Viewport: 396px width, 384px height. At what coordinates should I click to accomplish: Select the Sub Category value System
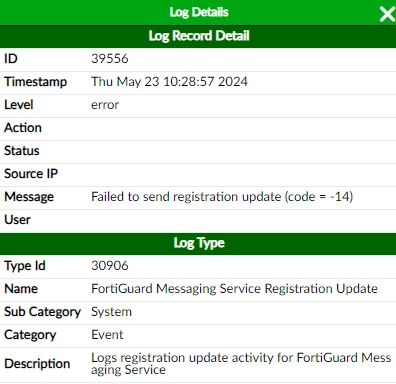pos(111,312)
